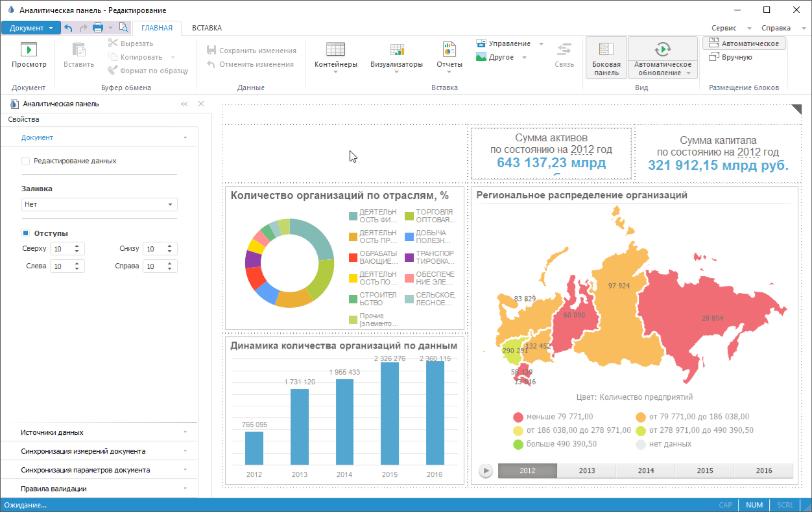Open the Сервис menu

[724, 28]
